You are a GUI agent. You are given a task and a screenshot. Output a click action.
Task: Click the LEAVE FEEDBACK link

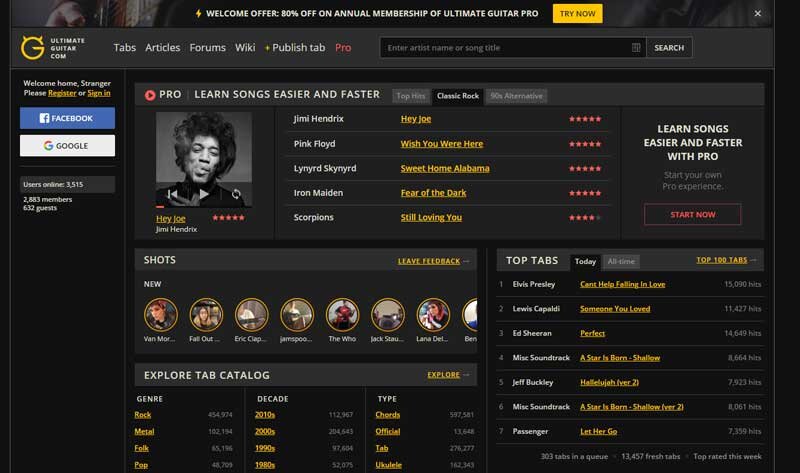429,261
